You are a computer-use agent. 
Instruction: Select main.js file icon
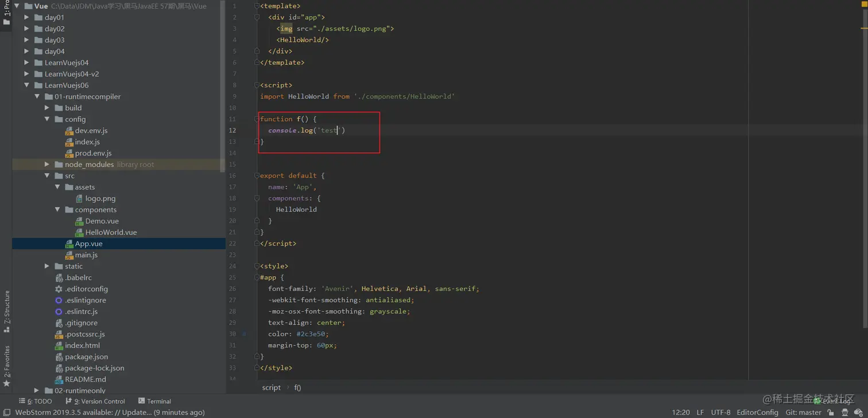69,255
